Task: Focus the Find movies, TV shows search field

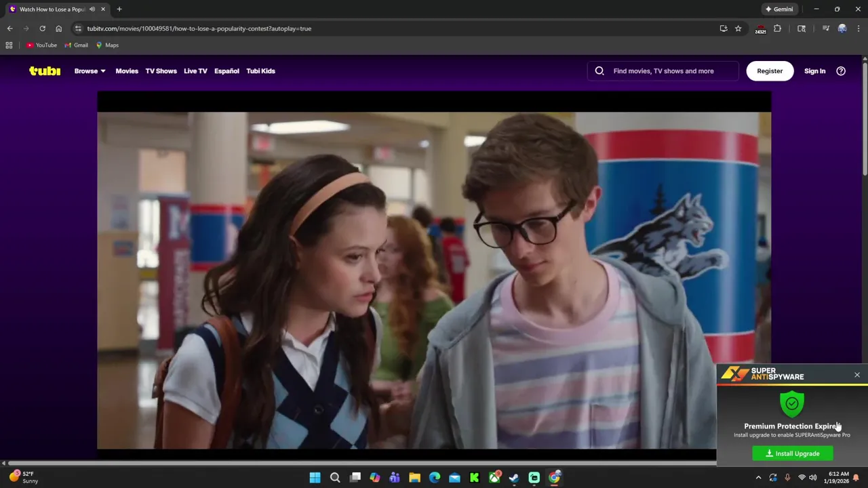Action: 663,70
